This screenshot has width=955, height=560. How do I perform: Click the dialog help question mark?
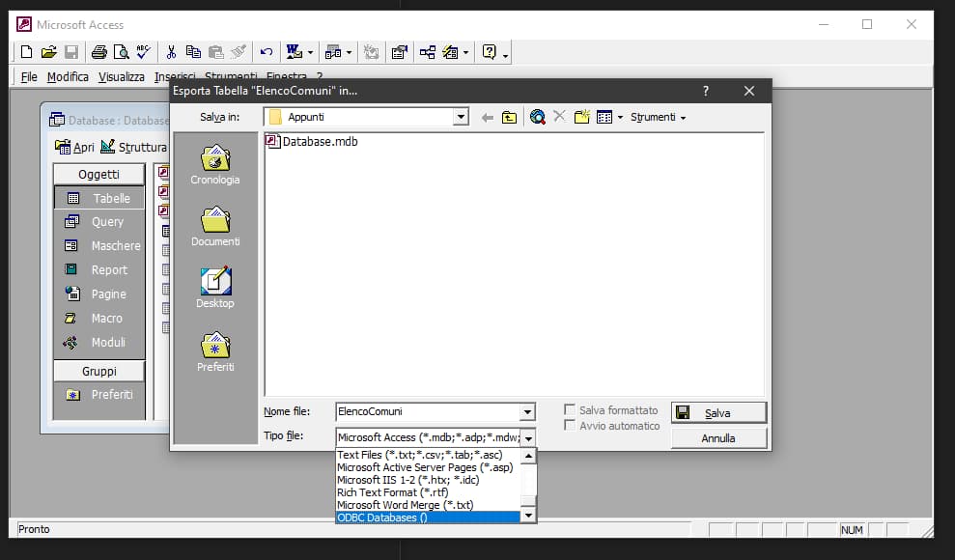click(x=705, y=91)
